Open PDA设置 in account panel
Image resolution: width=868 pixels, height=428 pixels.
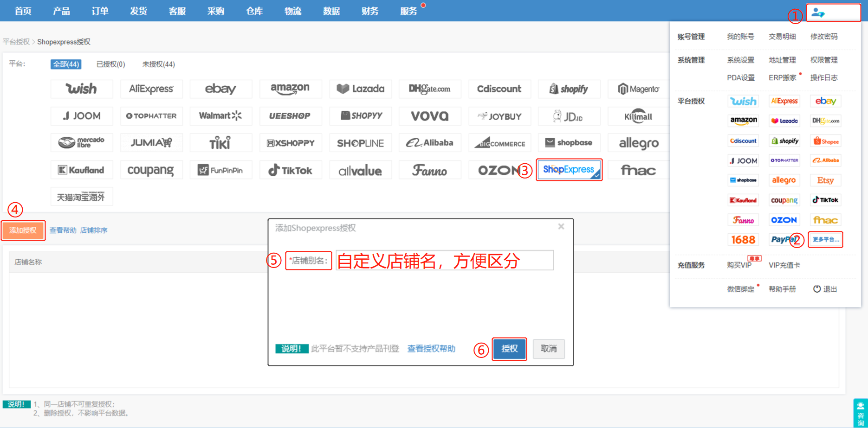741,77
